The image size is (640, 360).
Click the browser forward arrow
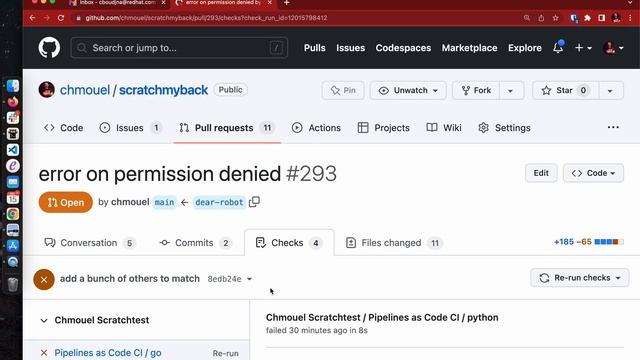(47, 18)
